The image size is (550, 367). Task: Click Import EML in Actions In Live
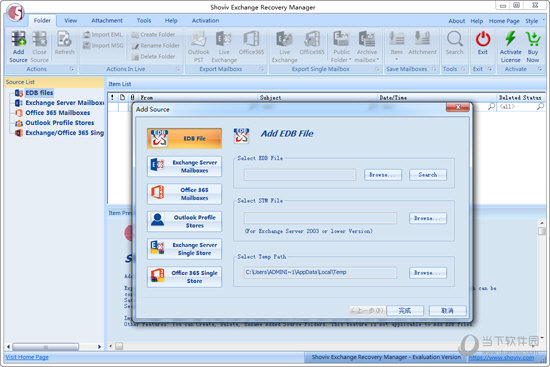[x=103, y=34]
